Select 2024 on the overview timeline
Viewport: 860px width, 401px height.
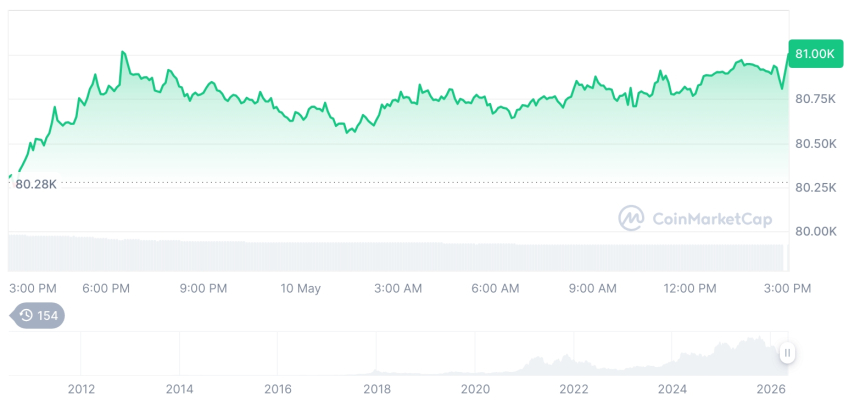point(672,389)
